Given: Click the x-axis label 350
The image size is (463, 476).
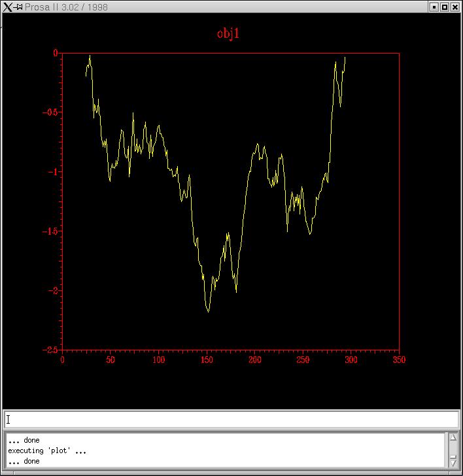Looking at the screenshot, I should click(x=398, y=360).
